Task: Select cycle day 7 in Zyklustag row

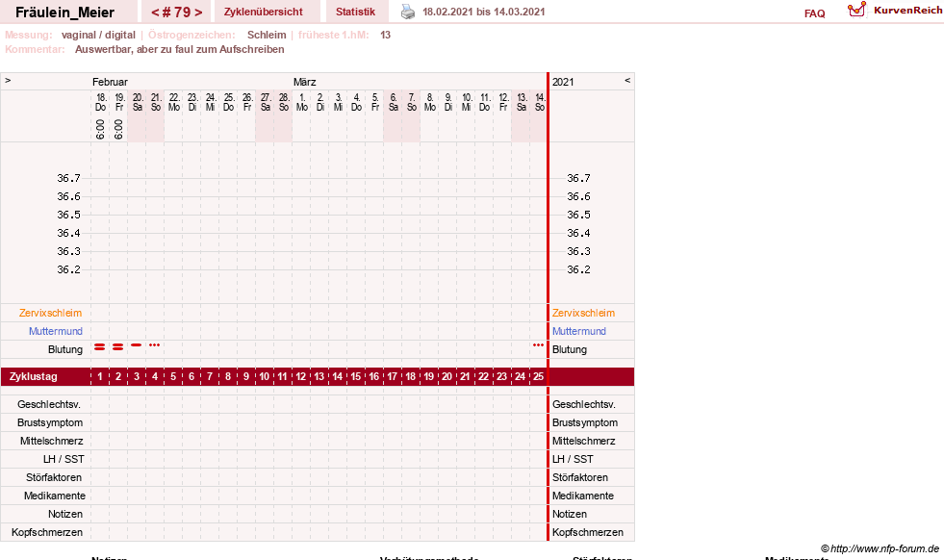Action: (x=210, y=376)
